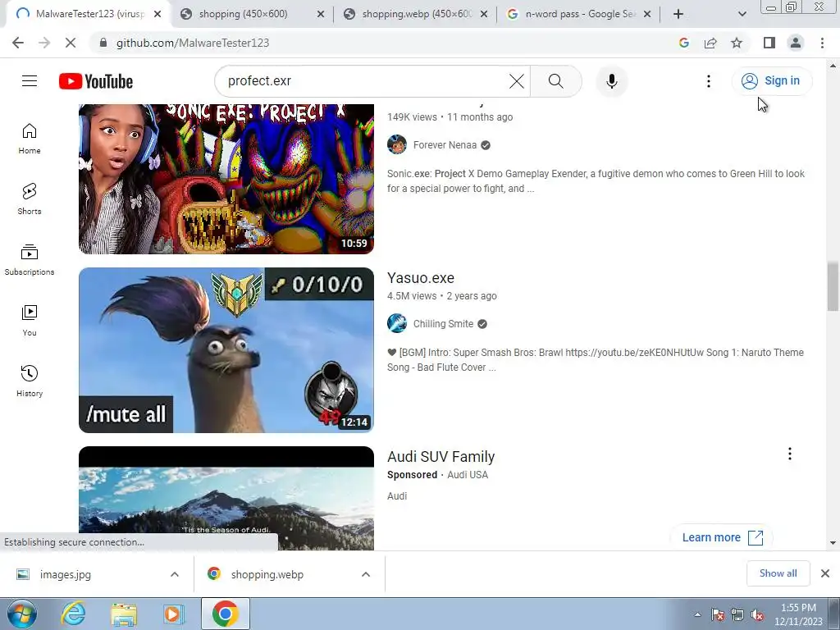Click Chilling Smite channel avatar
The height and width of the screenshot is (630, 840).
point(397,323)
